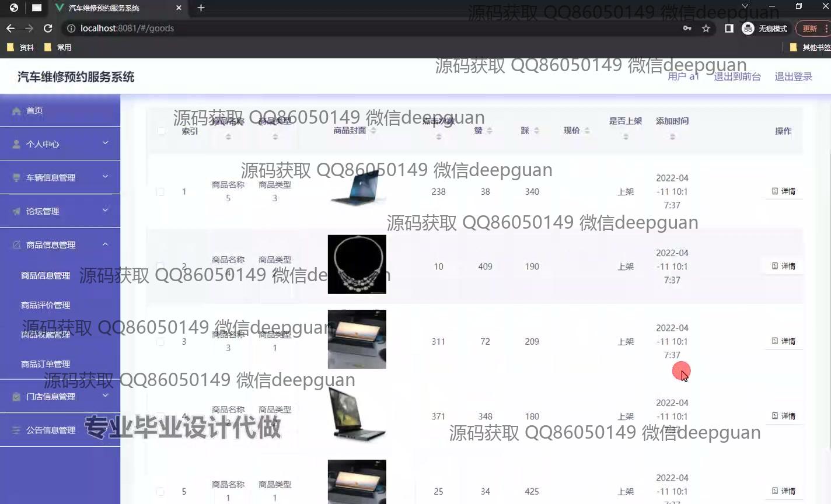Expand 车辆信息管理 with its chevron

pos(105,176)
